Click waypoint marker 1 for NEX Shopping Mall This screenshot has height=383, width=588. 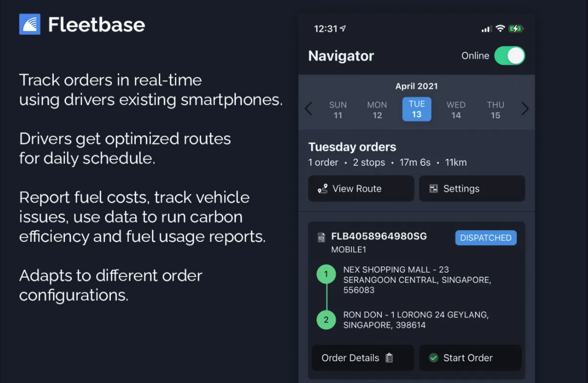point(326,274)
